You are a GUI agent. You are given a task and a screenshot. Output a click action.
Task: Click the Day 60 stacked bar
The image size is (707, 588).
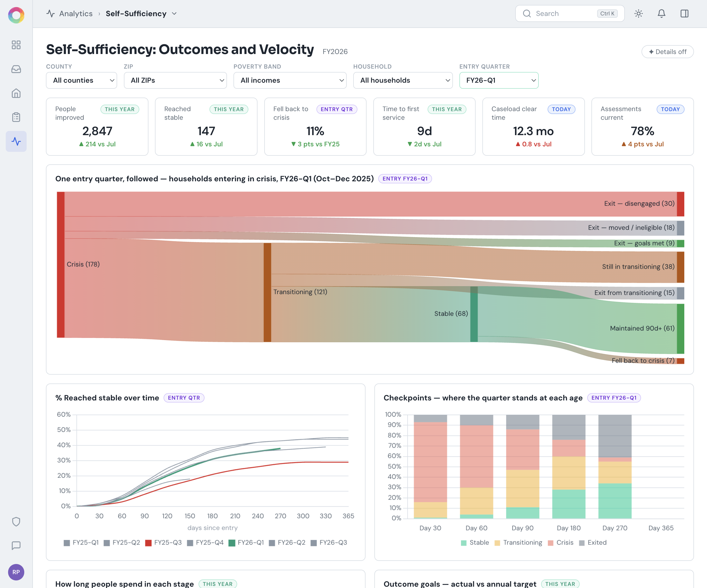[x=476, y=466]
